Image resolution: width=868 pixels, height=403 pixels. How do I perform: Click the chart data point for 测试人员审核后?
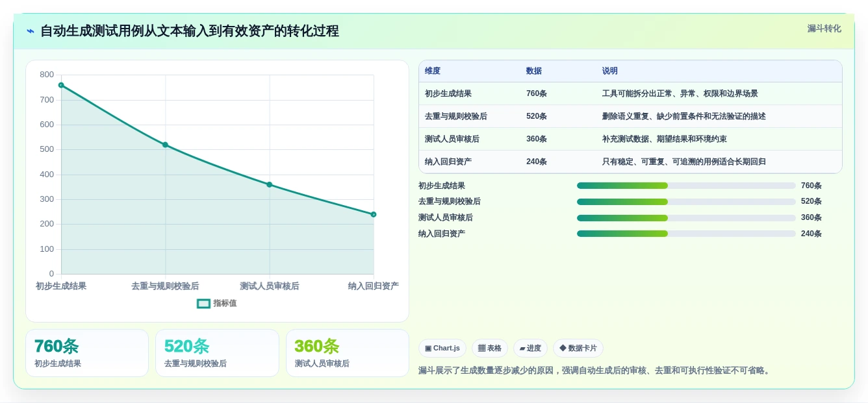click(270, 184)
